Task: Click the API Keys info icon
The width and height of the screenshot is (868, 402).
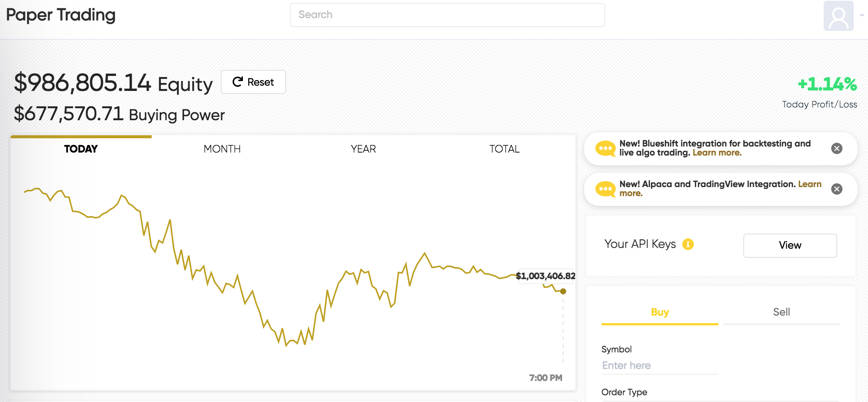Action: pyautogui.click(x=688, y=244)
